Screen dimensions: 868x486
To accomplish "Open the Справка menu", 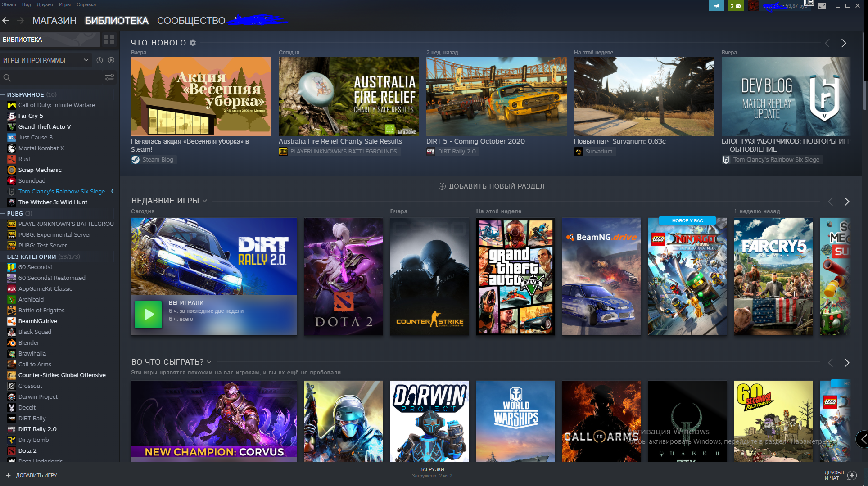I will (x=86, y=4).
